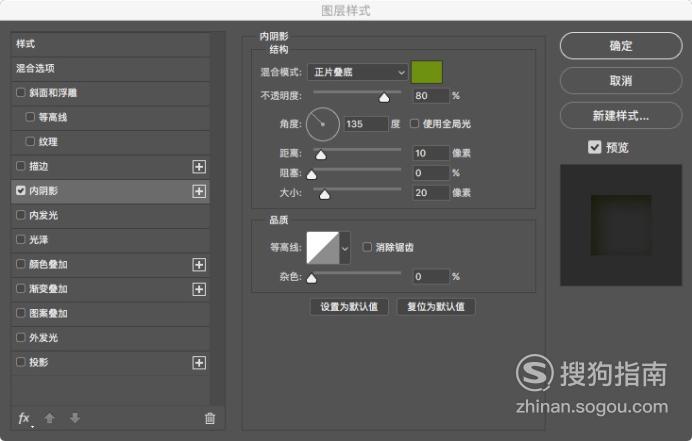Enable the 渐变叠加 checkbox
Screen dimensions: 692x441
coord(20,288)
